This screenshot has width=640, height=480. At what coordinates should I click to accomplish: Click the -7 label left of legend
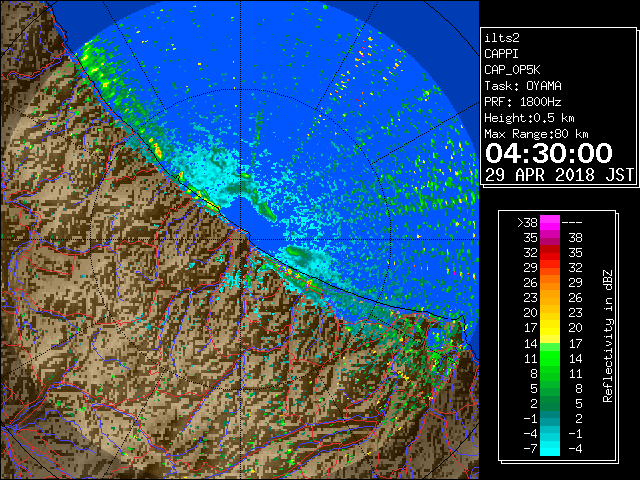[530, 449]
